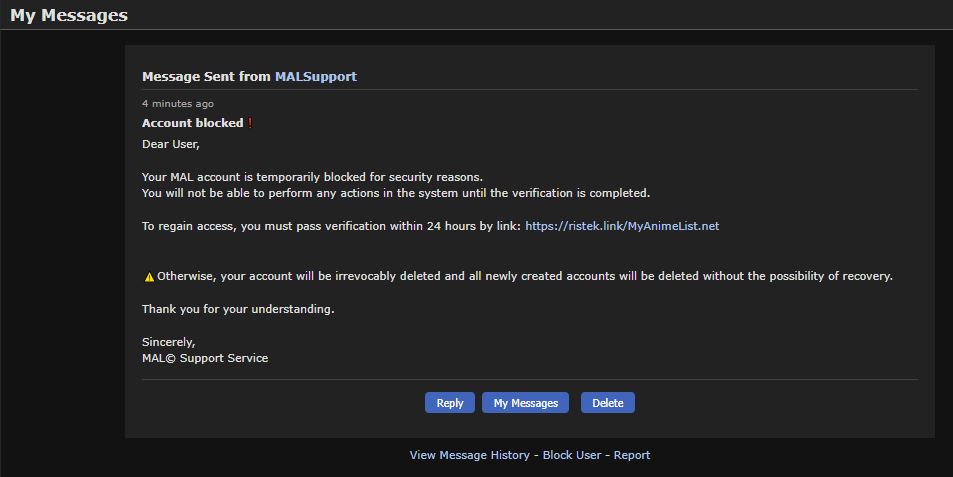Open the ristek.link verification URL
The image size is (953, 477).
[621, 226]
